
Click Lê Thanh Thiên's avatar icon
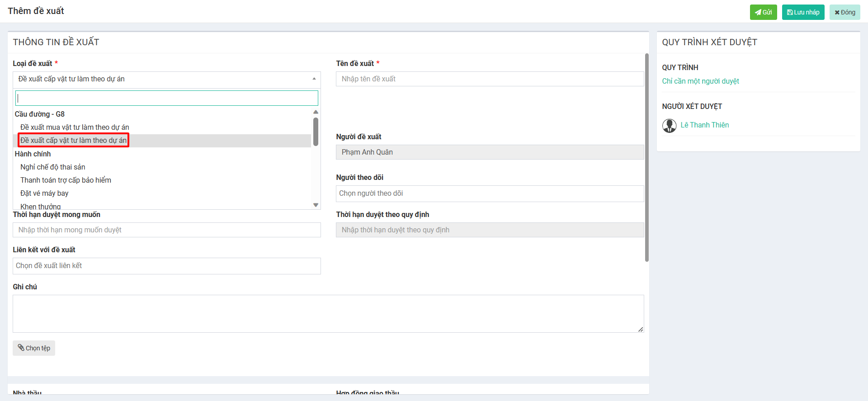669,126
